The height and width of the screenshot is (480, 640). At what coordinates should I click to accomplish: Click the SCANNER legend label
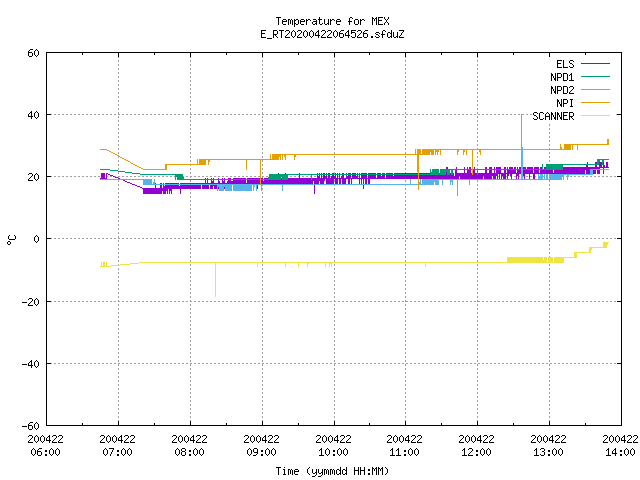click(x=553, y=116)
